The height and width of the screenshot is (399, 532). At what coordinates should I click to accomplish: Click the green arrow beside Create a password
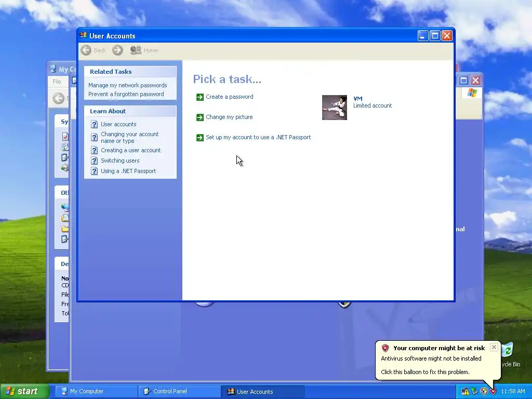[x=200, y=97]
